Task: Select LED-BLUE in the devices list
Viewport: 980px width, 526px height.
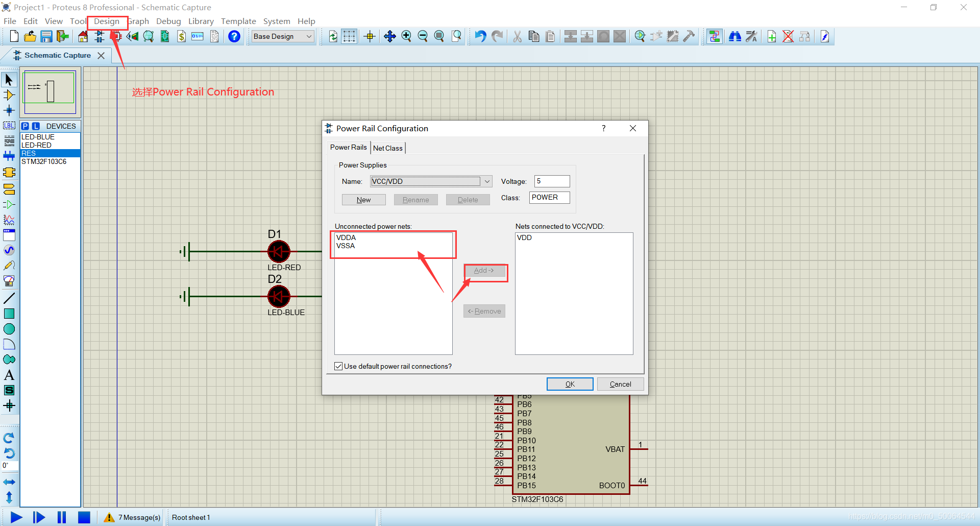Action: (x=50, y=137)
